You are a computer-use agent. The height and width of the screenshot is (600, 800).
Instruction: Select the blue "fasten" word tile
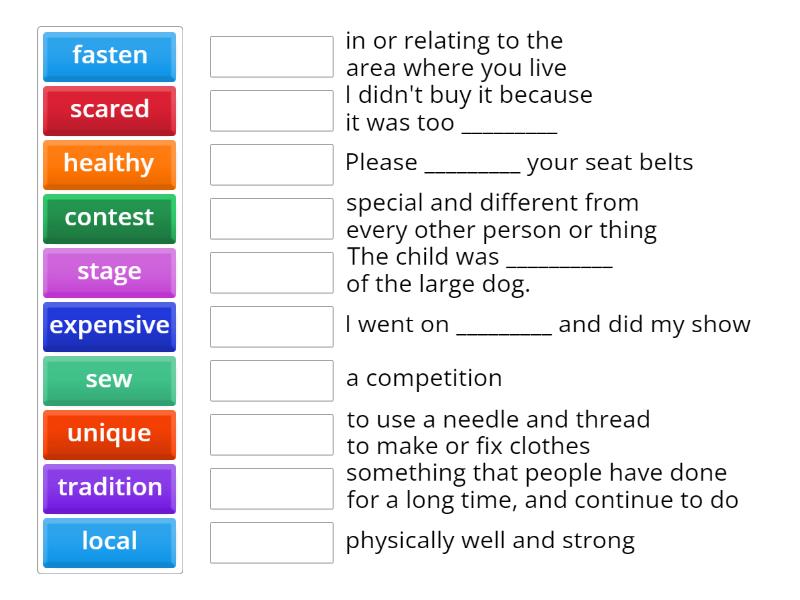(109, 56)
